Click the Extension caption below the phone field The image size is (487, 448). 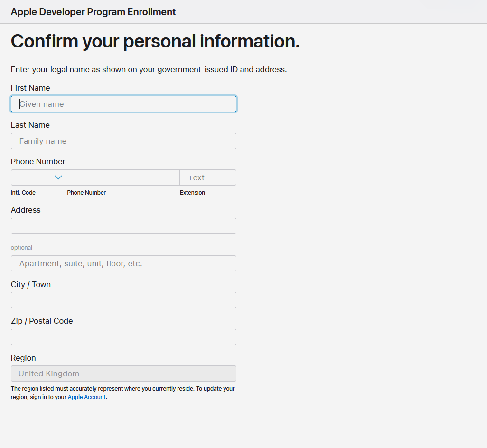coord(192,193)
